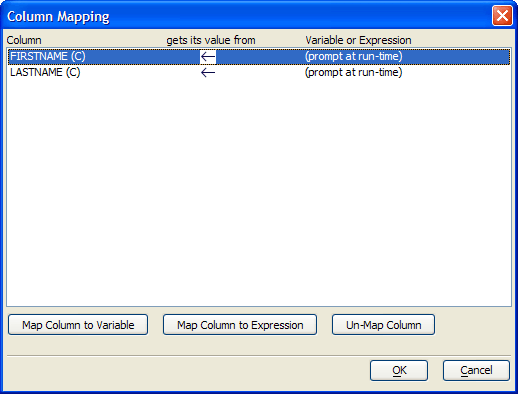
Task: Confirm the mapping with OK
Action: pos(399,370)
